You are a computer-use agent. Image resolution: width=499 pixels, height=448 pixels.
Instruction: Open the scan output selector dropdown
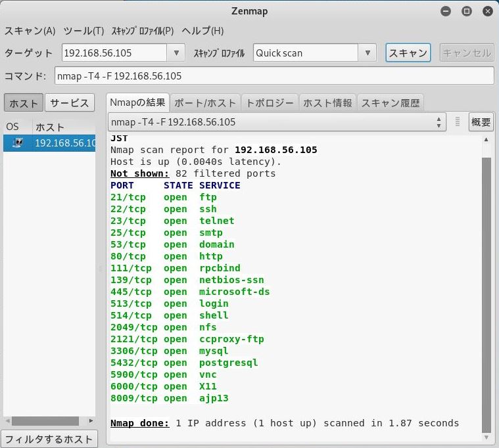pyautogui.click(x=277, y=122)
